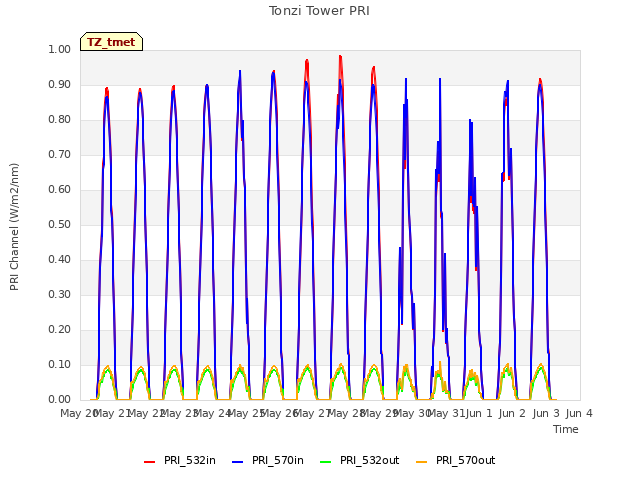Click the Jun 2 x-axis tick label
Viewport: 640px width, 480px height.
[513, 413]
